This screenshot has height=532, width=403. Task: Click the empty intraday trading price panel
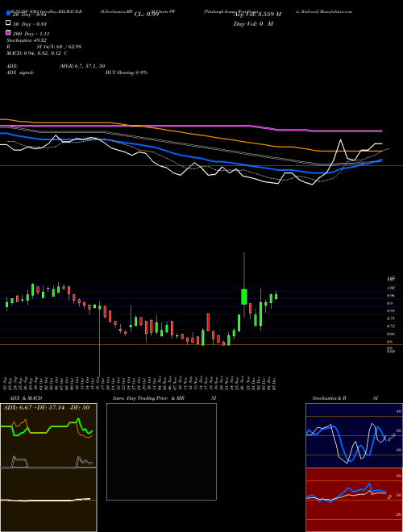pos(161,451)
